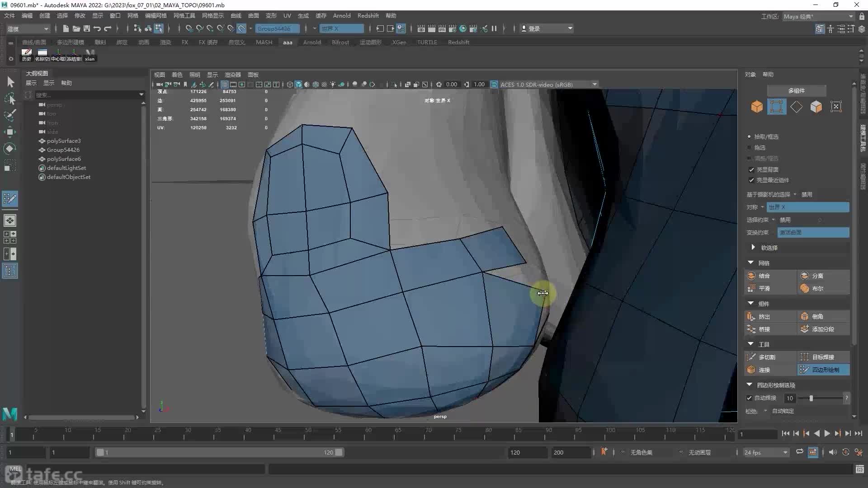This screenshot has width=868, height=488.
Task: Click the 结合 (Combine) tool
Action: [770, 276]
